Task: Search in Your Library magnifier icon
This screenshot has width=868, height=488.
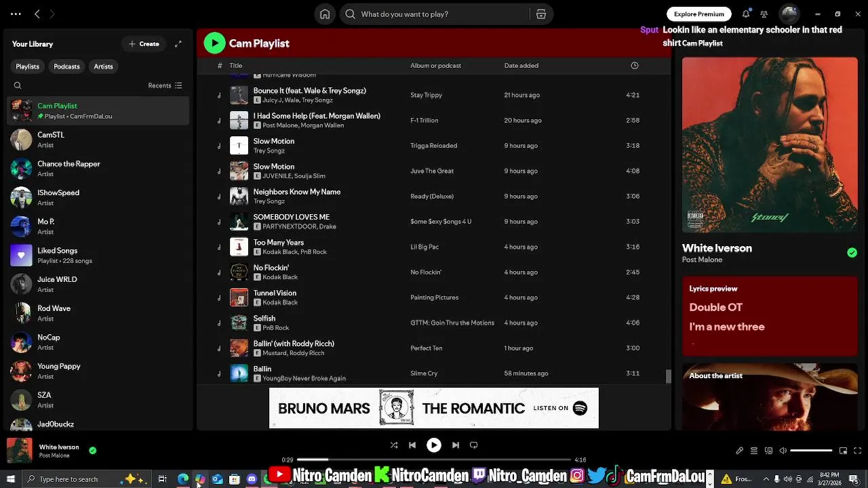Action: click(x=18, y=85)
